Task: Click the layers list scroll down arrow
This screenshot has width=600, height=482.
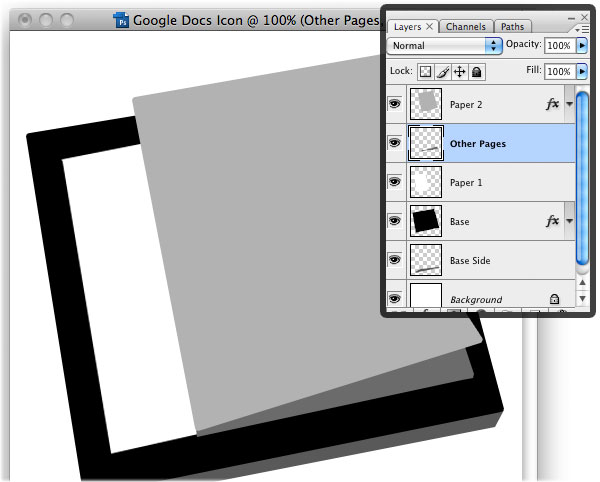Action: [x=582, y=298]
